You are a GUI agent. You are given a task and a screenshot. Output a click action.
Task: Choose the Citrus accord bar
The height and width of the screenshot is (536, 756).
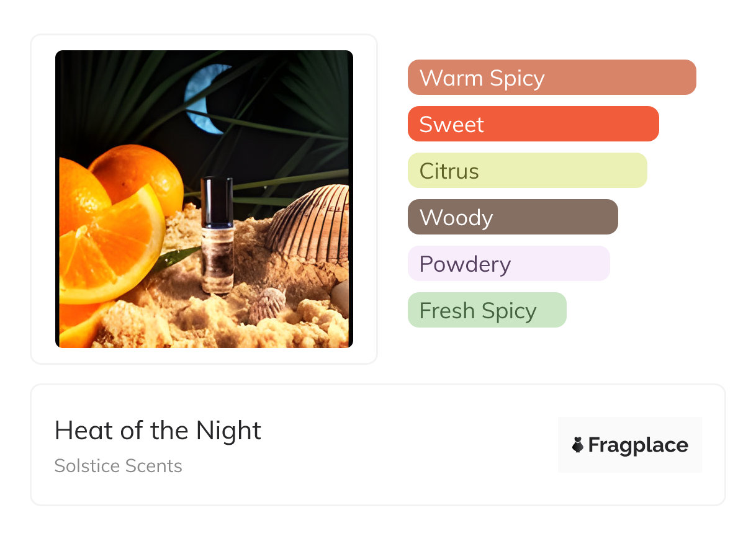click(527, 171)
